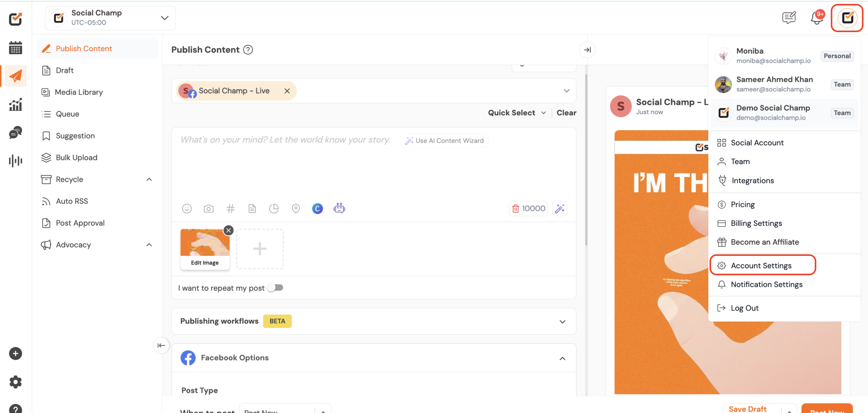Click the location pin icon
This screenshot has width=868, height=413.
point(296,208)
